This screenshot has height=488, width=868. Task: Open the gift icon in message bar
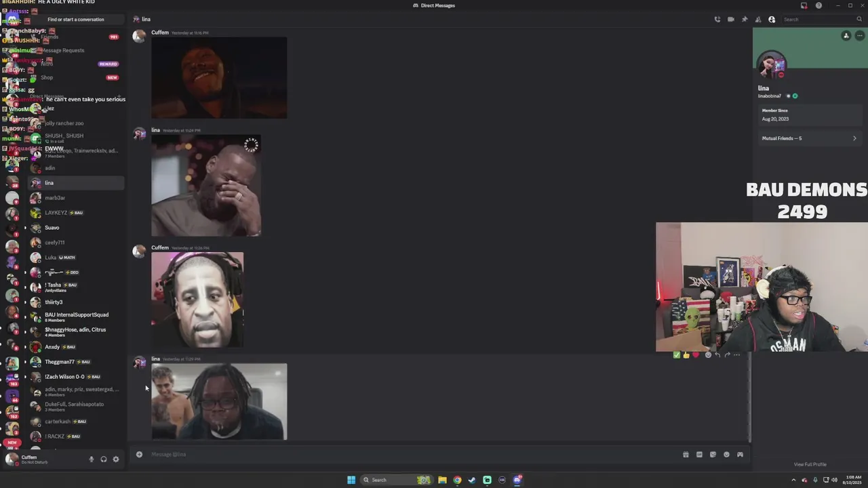(686, 454)
